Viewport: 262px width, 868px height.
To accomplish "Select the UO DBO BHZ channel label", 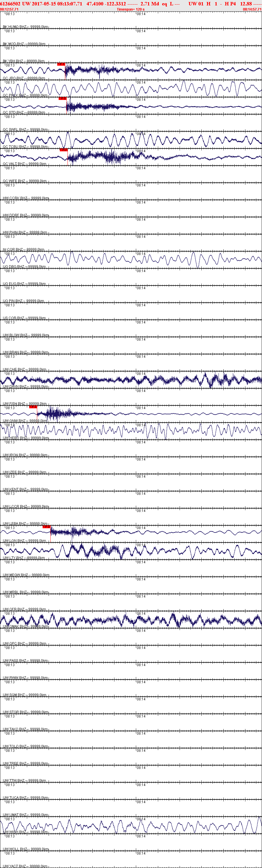I will point(24,266).
